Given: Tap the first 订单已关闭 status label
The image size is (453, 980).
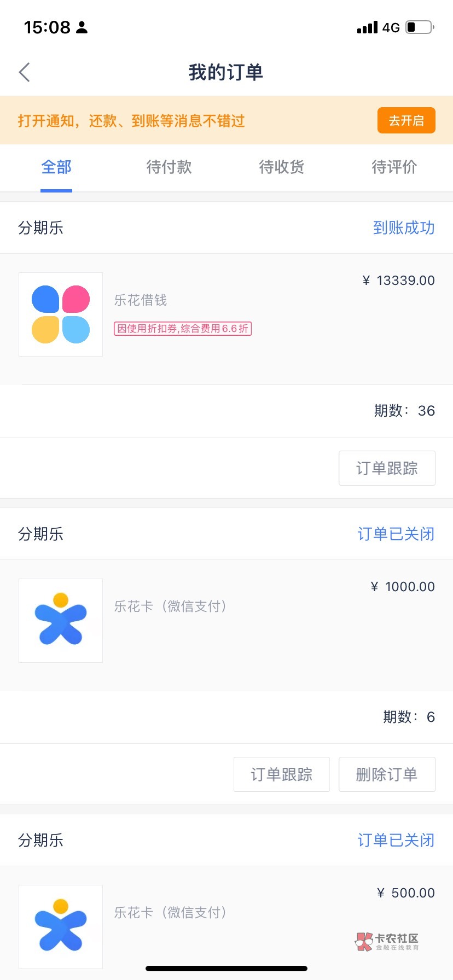Looking at the screenshot, I should pos(396,534).
